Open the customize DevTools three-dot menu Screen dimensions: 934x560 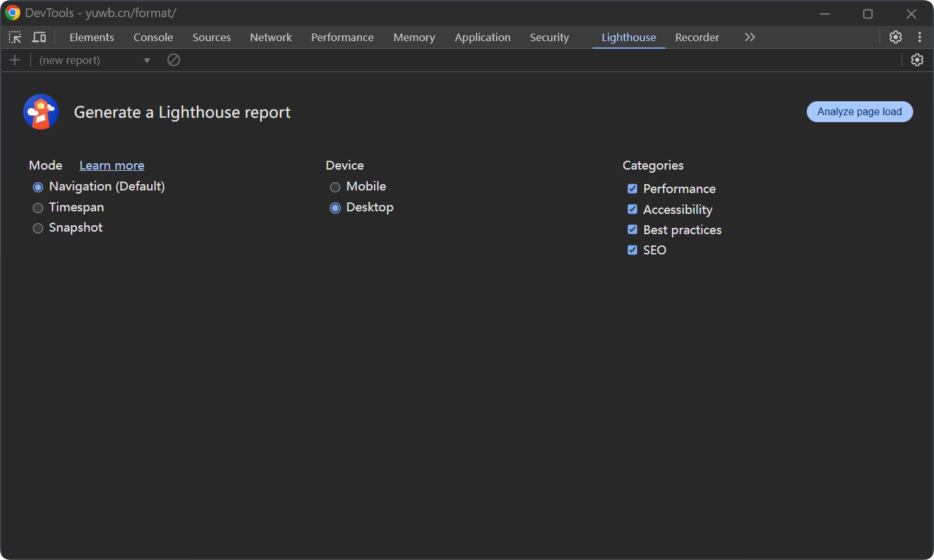click(919, 37)
